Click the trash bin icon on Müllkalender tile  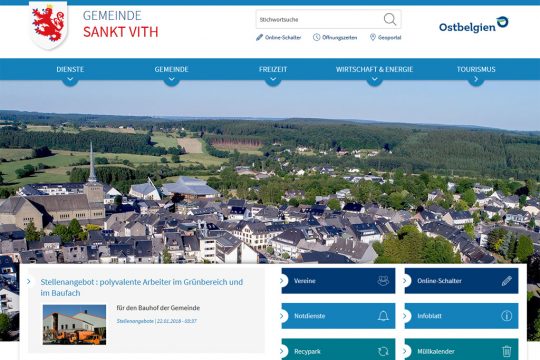(506, 351)
